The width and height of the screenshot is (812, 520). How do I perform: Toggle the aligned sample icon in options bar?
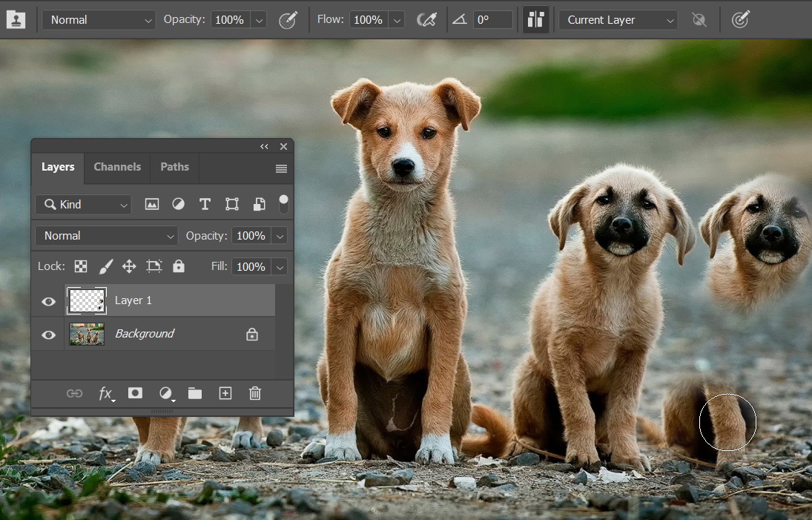click(x=535, y=20)
